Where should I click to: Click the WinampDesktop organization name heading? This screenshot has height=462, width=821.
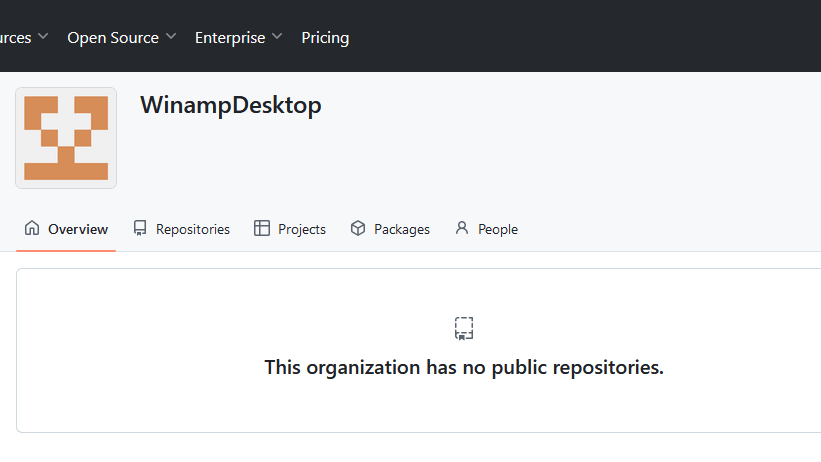230,105
